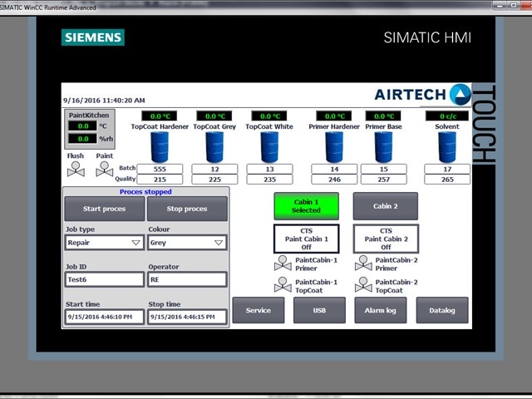Click the PaintCabin-2 Primer valve icon
Image resolution: width=532 pixels, height=399 pixels.
click(363, 264)
